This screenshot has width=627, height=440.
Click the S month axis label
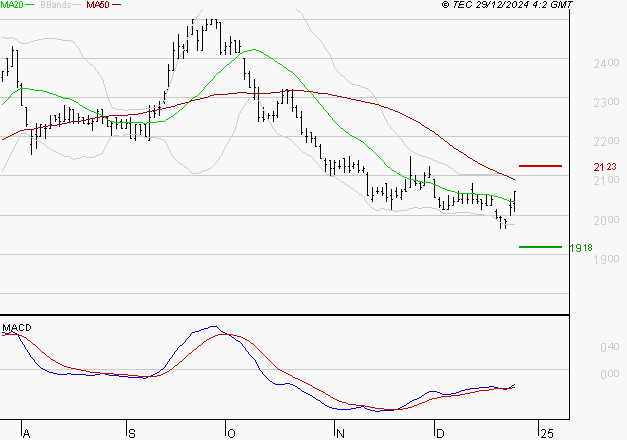pyautogui.click(x=132, y=434)
